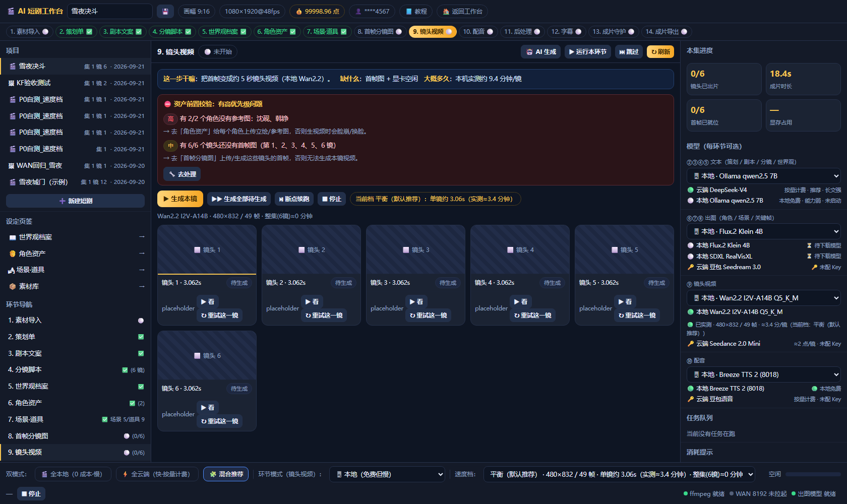Switch to step tab 14. 成片导出
This screenshot has width=847, height=504.
(x=666, y=32)
